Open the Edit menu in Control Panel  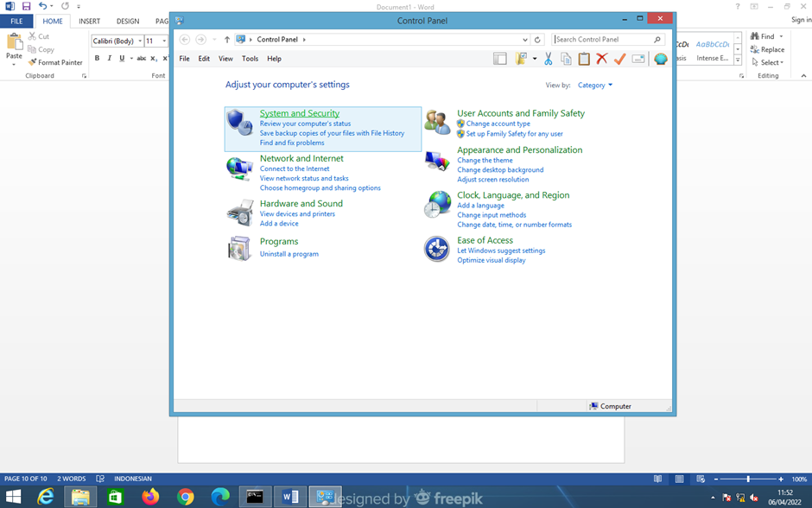pyautogui.click(x=204, y=59)
